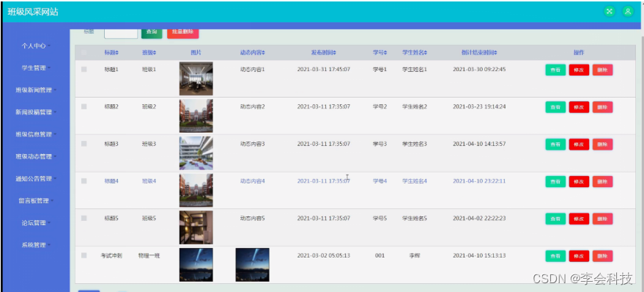The image size is (644, 292).
Task: Open the image thumbnail in row 标题4
Action: 196,190
